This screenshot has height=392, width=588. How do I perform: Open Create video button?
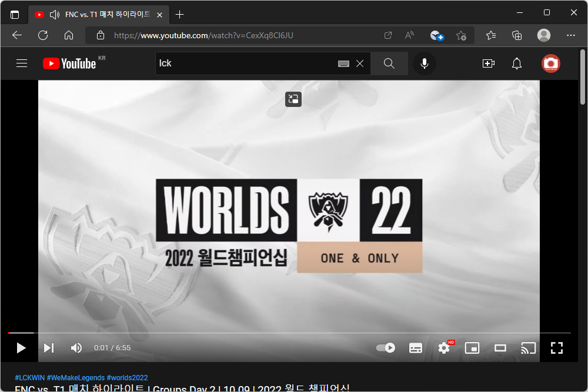pyautogui.click(x=488, y=63)
